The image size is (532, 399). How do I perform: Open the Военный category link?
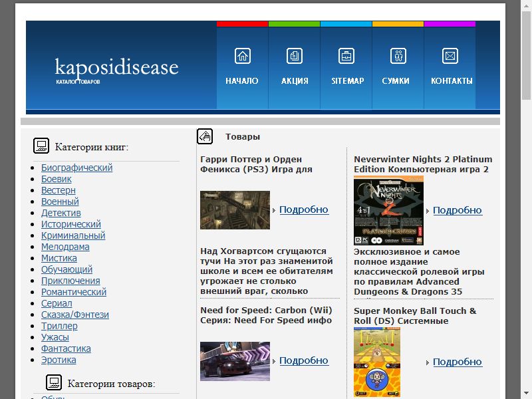(60, 201)
